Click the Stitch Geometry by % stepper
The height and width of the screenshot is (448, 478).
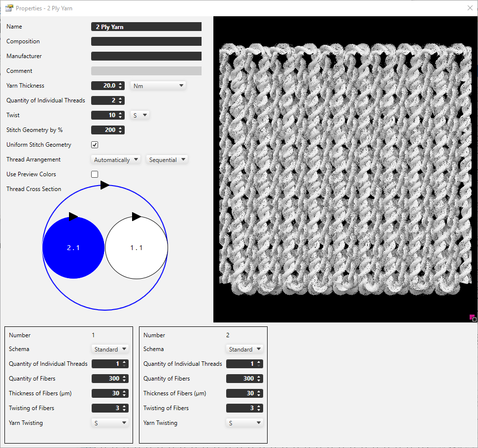pyautogui.click(x=108, y=130)
